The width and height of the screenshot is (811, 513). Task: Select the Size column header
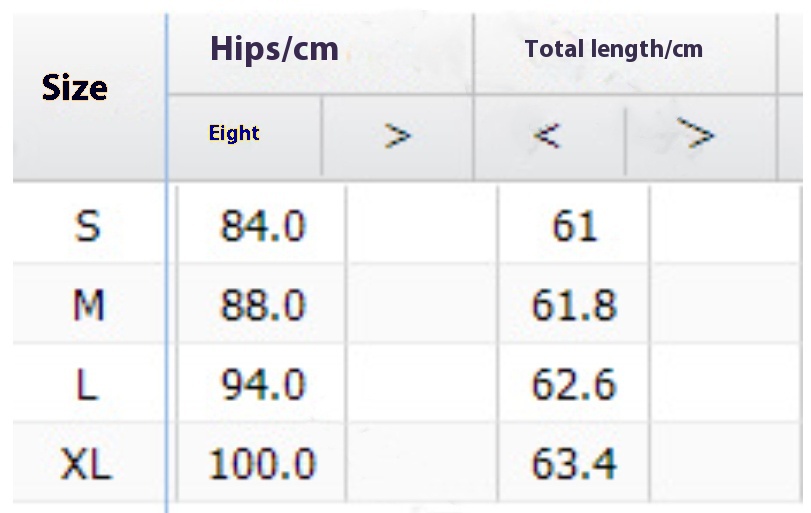point(74,87)
